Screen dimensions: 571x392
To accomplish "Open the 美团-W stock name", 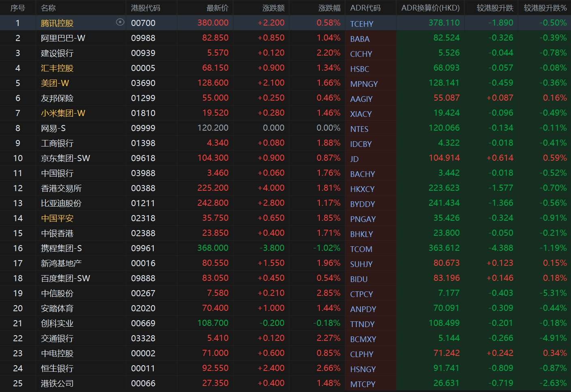I will pyautogui.click(x=55, y=83).
